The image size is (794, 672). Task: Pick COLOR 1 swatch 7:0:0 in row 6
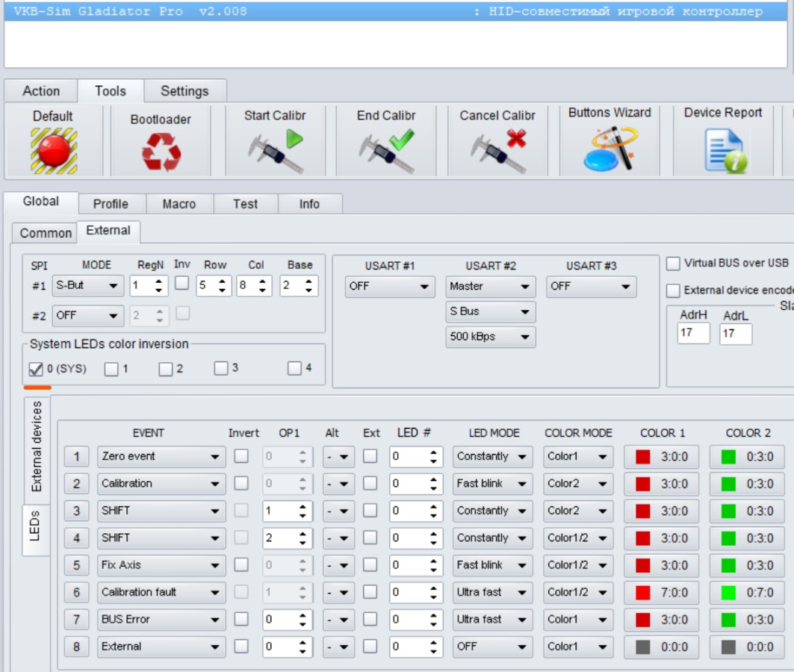click(661, 593)
